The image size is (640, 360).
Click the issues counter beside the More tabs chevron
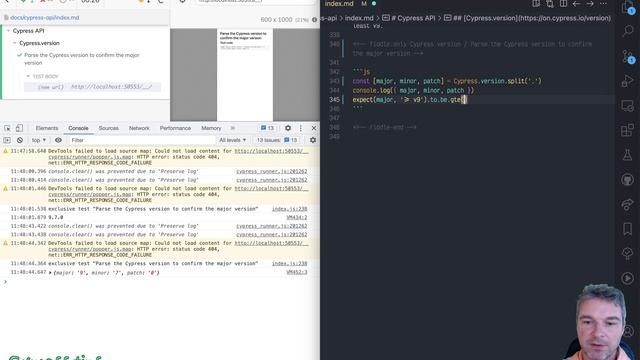point(267,128)
